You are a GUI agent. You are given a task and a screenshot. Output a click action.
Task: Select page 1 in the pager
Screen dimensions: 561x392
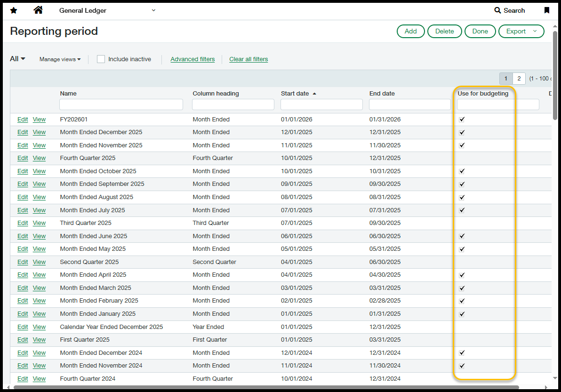506,79
